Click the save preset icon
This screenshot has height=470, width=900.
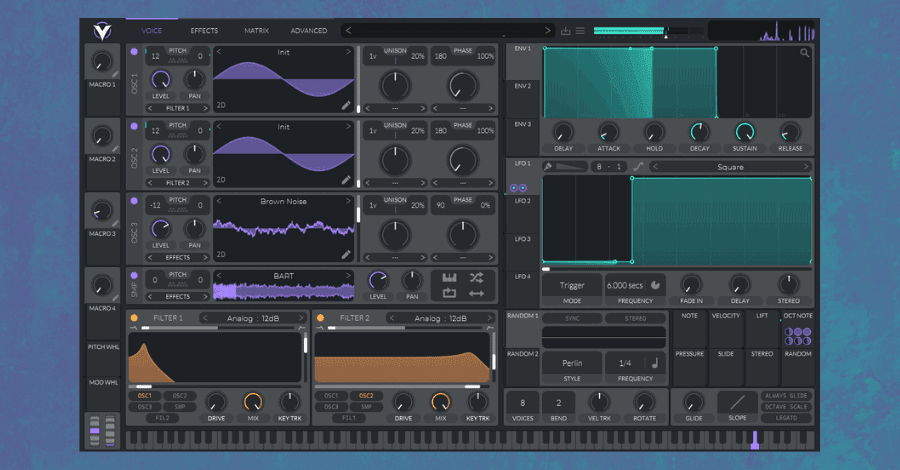coord(565,30)
